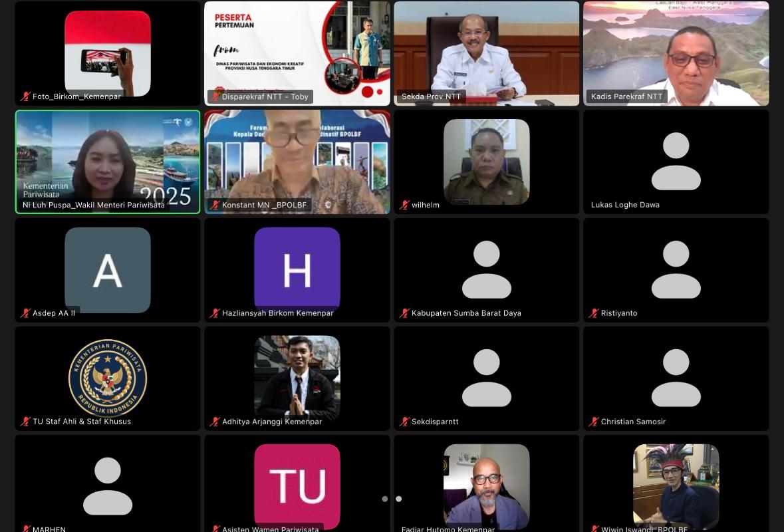This screenshot has height=532, width=784.
Task: Go to first gallery page dot
Action: 384,499
